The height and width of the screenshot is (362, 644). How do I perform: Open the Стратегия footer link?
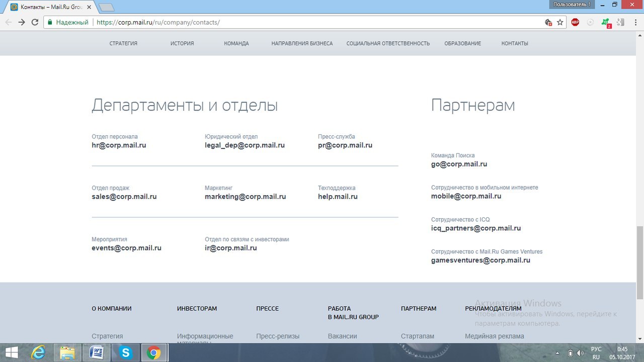click(x=107, y=336)
